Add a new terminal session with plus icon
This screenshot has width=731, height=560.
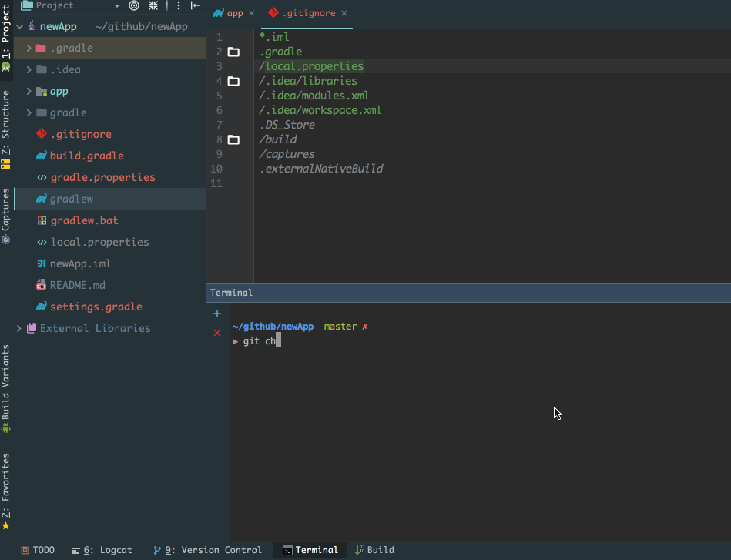point(217,314)
